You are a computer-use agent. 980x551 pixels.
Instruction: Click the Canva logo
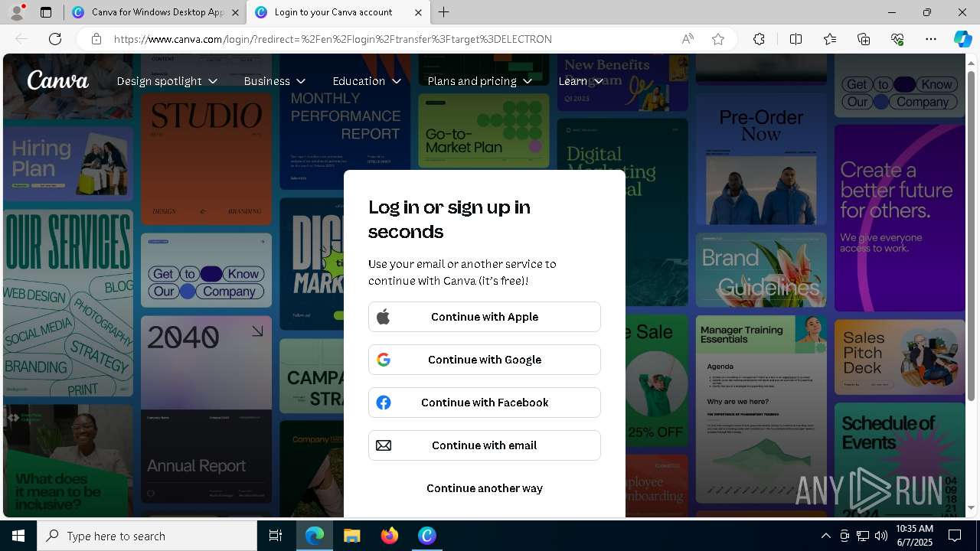pos(58,80)
